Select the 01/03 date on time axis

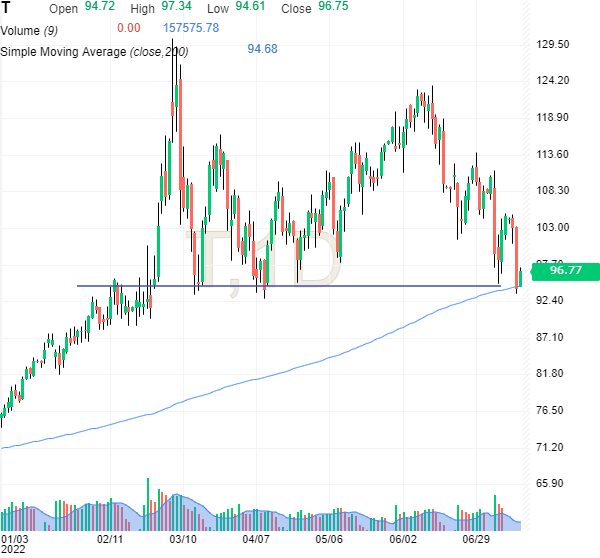click(15, 539)
